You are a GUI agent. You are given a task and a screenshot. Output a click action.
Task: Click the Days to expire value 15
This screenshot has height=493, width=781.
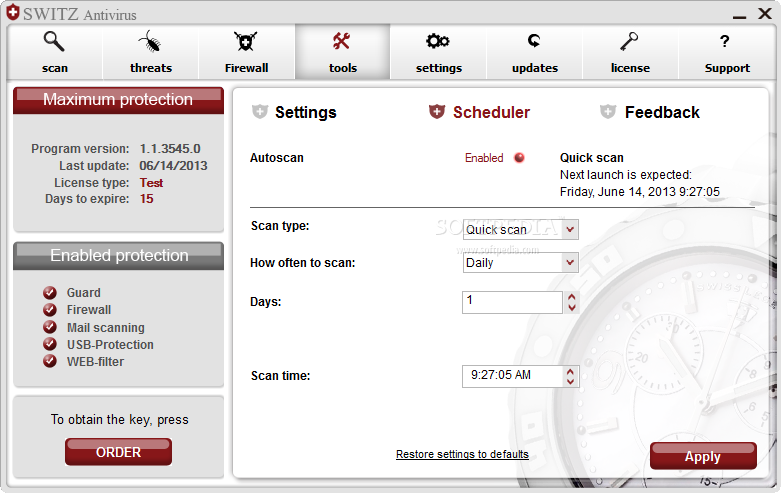coord(146,199)
